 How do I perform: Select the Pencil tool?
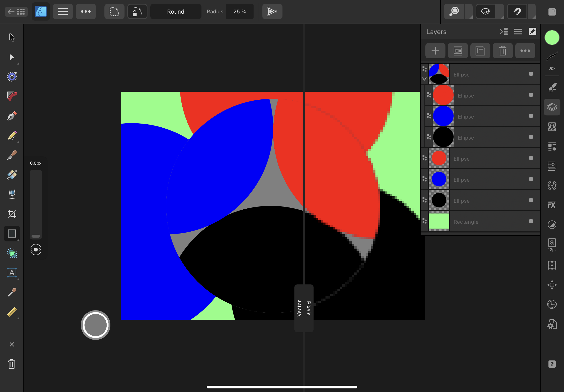[12, 136]
